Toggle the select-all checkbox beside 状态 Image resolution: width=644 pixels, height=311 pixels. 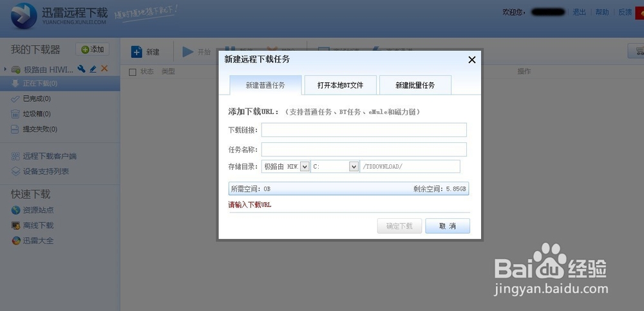point(132,72)
